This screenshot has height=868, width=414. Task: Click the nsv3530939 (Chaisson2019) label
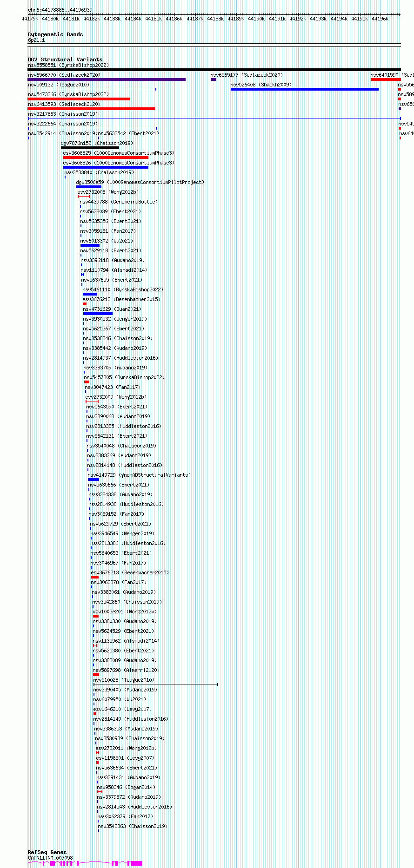tap(129, 738)
